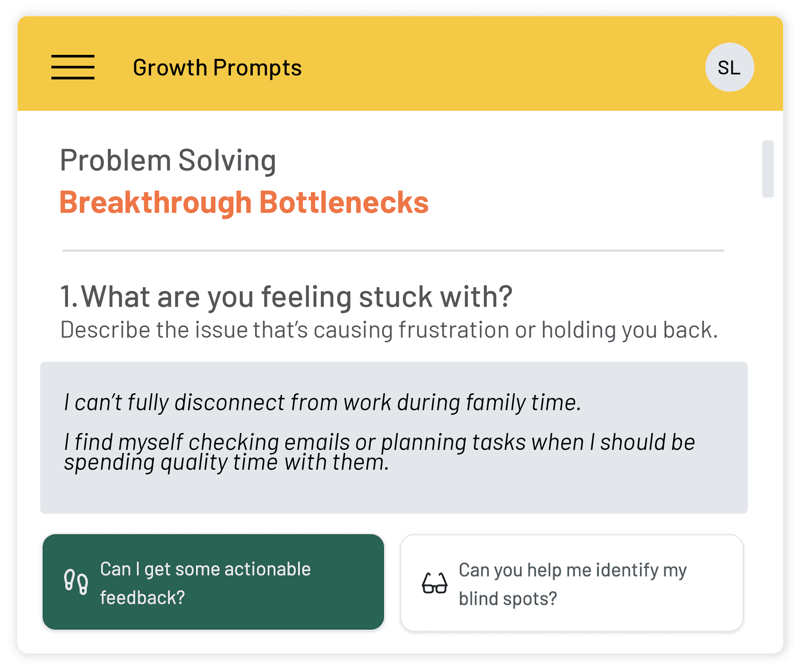
Task: Select the Problem Solving category label
Action: 168,160
